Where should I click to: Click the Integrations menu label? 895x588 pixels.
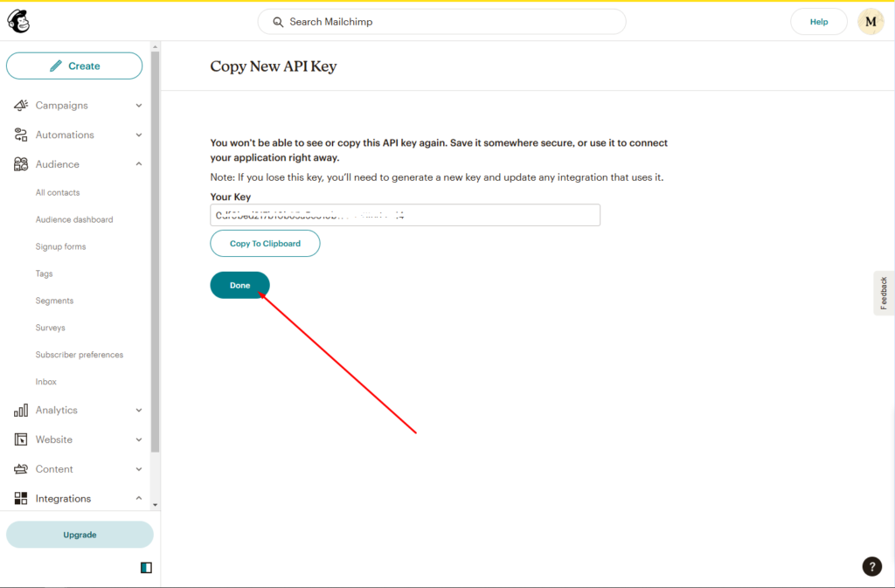63,499
